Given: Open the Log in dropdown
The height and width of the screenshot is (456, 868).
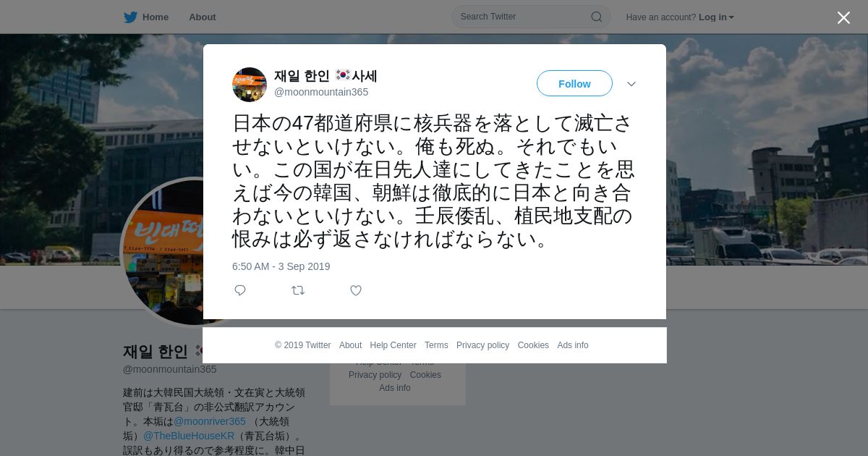Looking at the screenshot, I should click(x=716, y=17).
